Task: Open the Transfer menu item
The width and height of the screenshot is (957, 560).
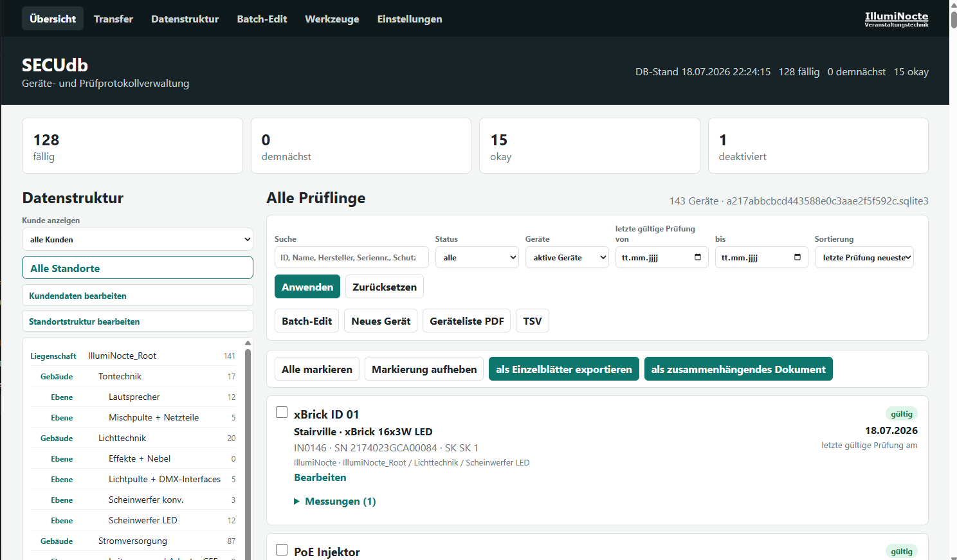Action: 113,19
